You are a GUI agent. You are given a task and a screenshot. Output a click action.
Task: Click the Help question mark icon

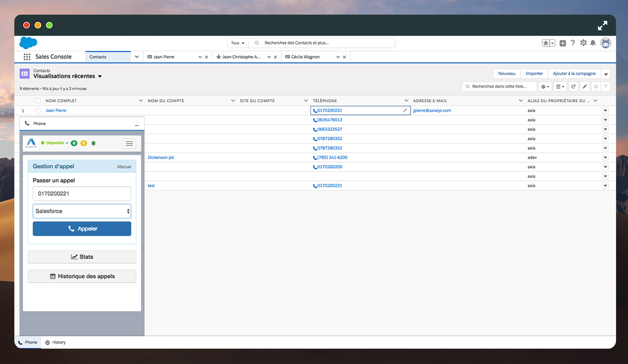[573, 43]
